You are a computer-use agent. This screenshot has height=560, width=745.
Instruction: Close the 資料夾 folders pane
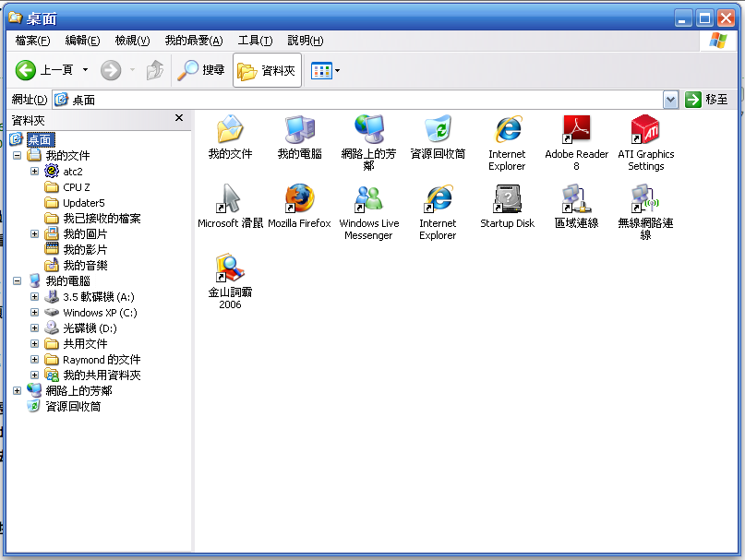[x=179, y=118]
